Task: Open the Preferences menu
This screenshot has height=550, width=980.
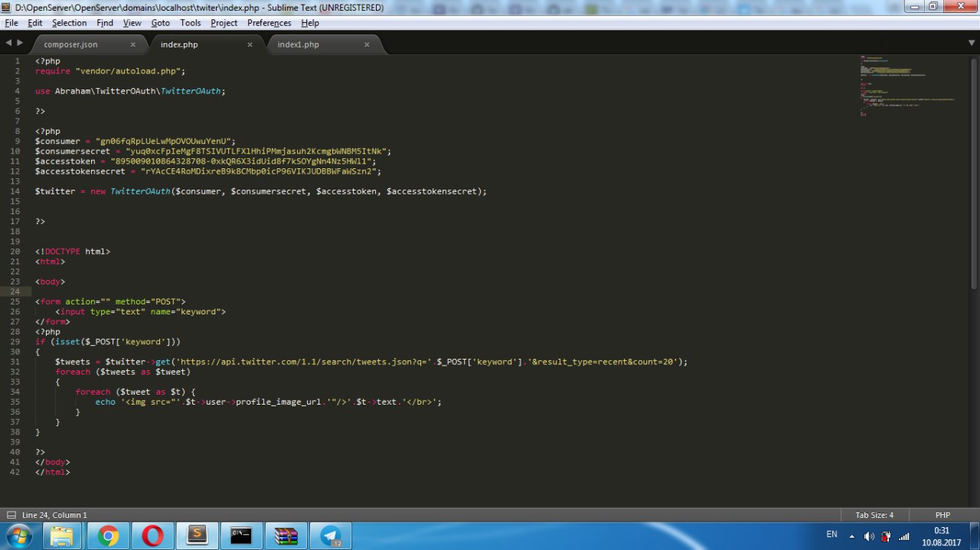Action: [269, 23]
